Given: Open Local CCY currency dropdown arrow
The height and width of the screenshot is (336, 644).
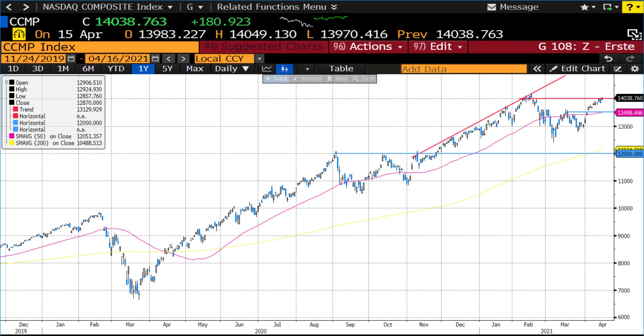Looking at the screenshot, I should [259, 59].
